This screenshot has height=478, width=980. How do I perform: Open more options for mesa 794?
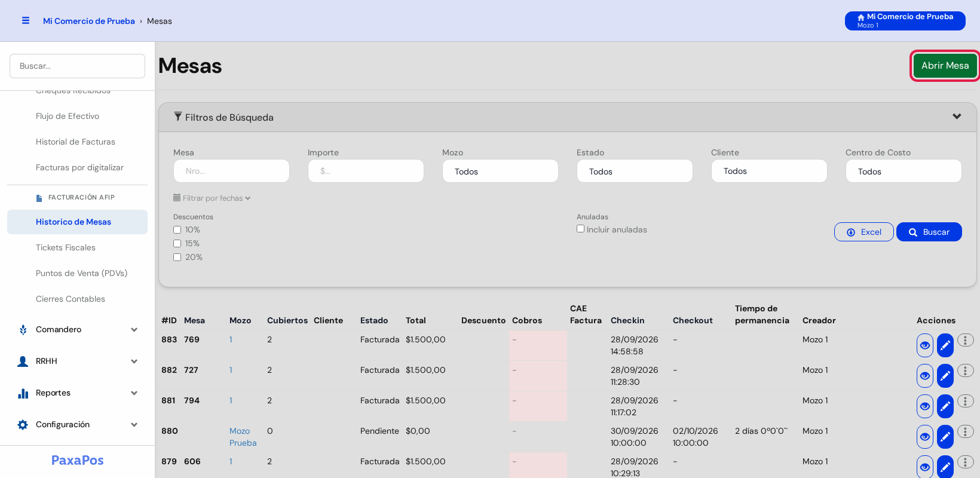[x=965, y=401]
